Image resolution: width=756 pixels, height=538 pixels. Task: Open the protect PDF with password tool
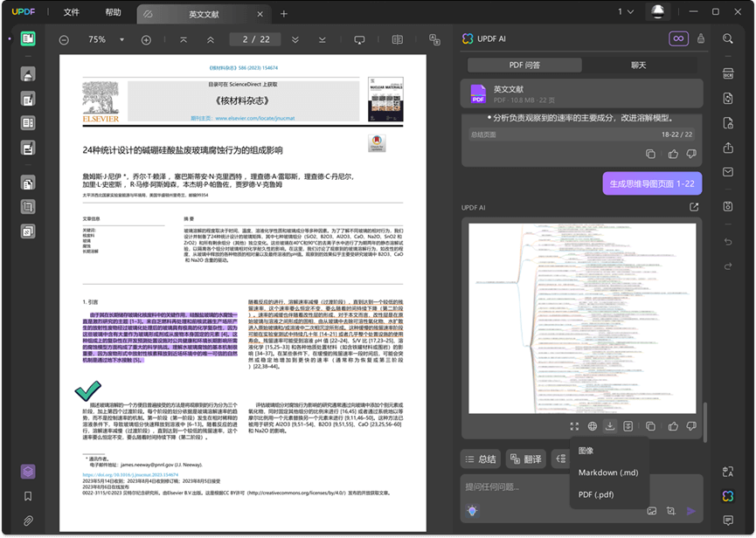tap(728, 123)
